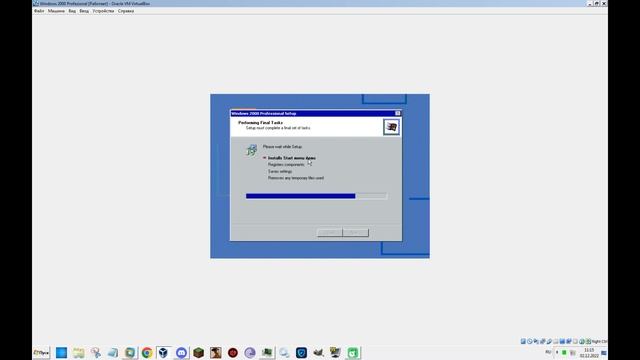Open Discord from the taskbar
Screen dimensions: 640x360
pos(181,352)
